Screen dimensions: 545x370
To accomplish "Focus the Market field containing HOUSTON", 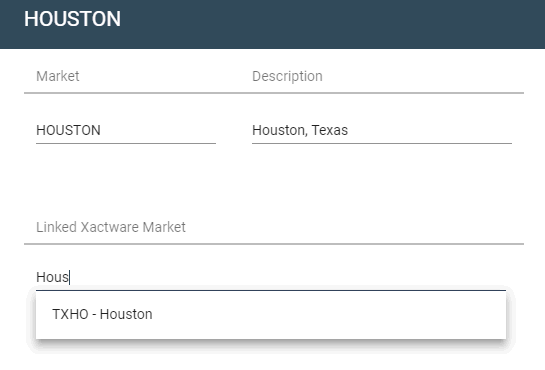I will 126,130.
